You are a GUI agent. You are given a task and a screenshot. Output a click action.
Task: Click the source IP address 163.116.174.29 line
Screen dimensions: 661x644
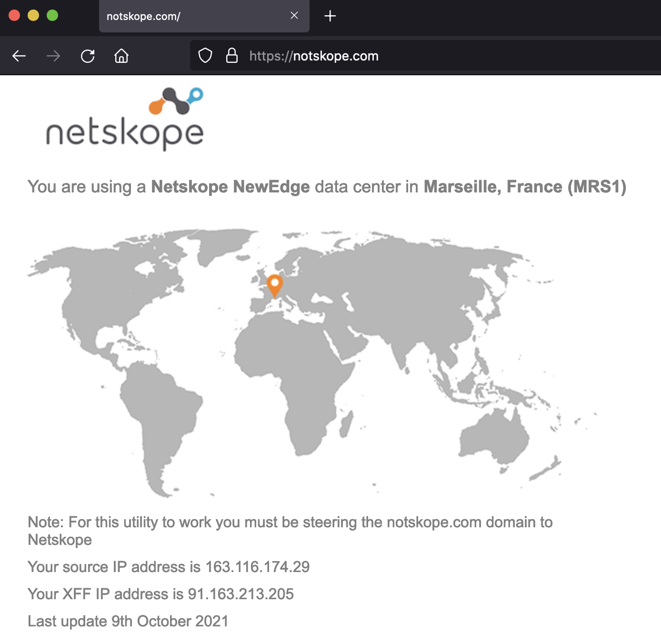[x=169, y=567]
